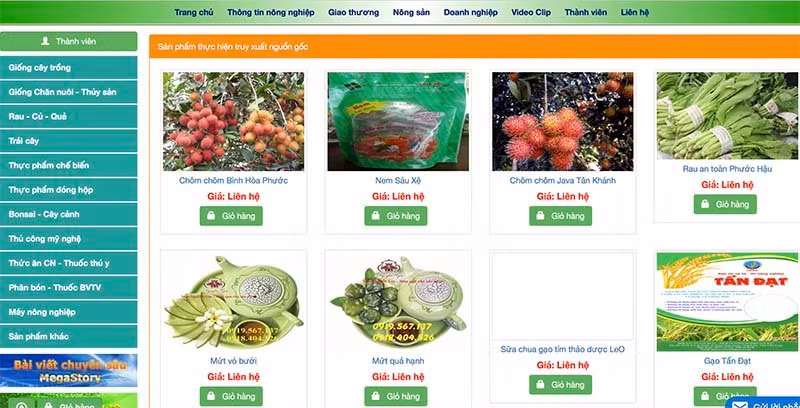Open the Nông sản menu item
The height and width of the screenshot is (408, 800).
coord(411,12)
